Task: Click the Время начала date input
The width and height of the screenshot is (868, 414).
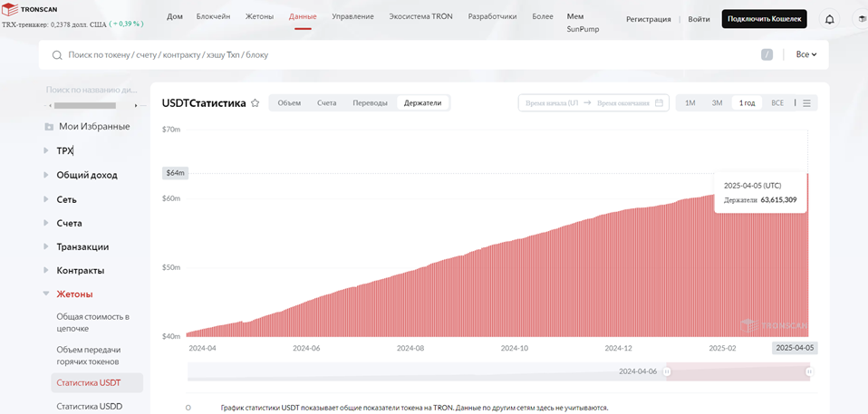Action: [x=550, y=103]
